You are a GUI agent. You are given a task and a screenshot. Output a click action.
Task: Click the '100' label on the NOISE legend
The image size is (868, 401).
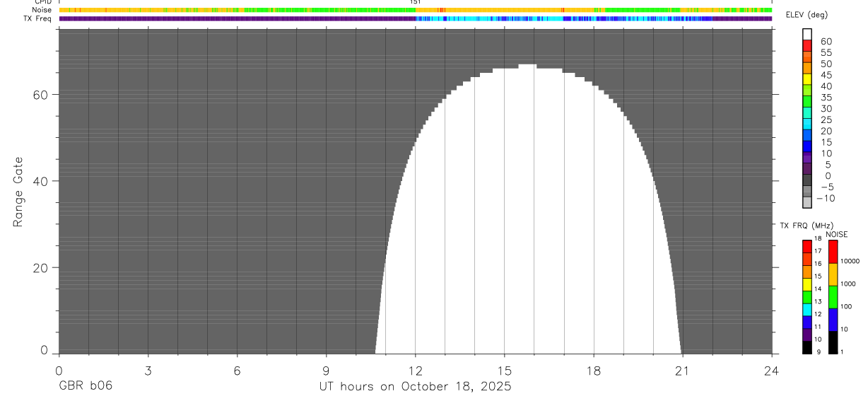point(845,307)
